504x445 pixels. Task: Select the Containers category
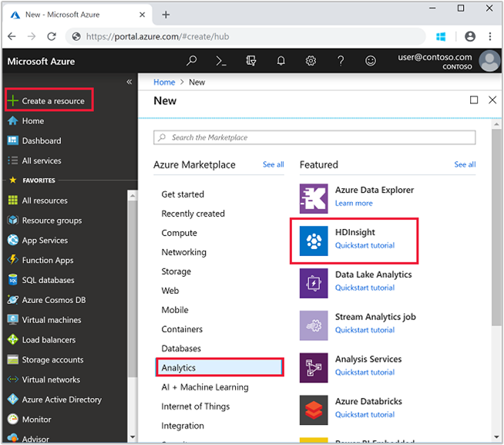(x=182, y=329)
